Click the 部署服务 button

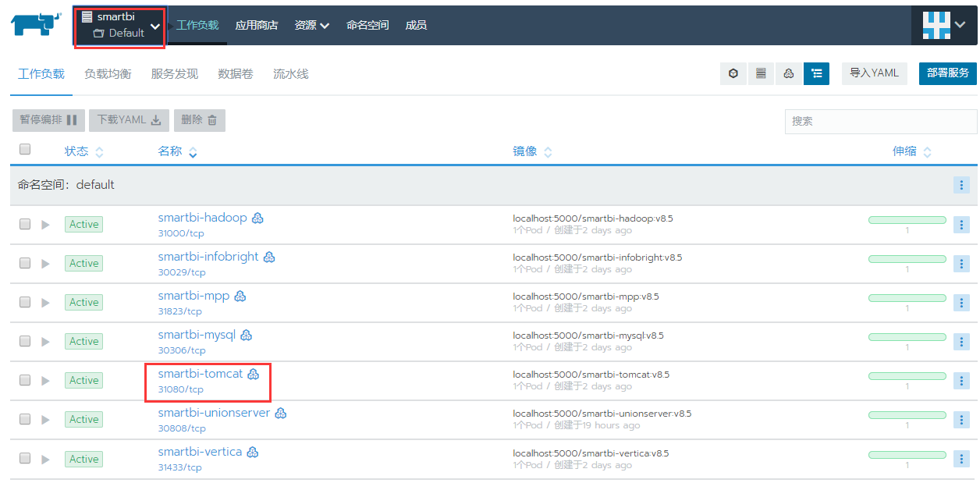pos(948,73)
